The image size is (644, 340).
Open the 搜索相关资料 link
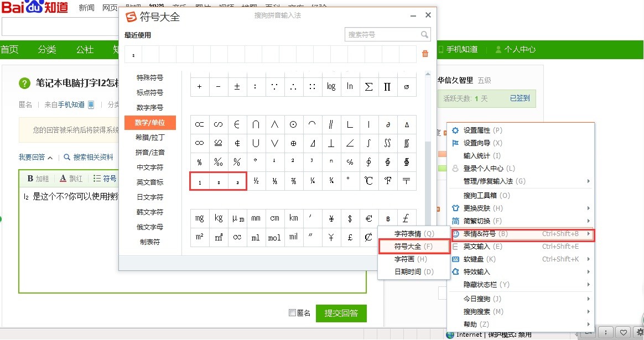[93, 157]
